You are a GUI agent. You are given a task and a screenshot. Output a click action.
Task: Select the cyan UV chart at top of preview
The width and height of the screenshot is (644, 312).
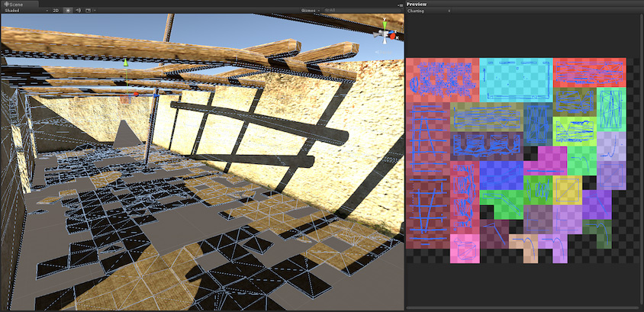tap(515, 79)
